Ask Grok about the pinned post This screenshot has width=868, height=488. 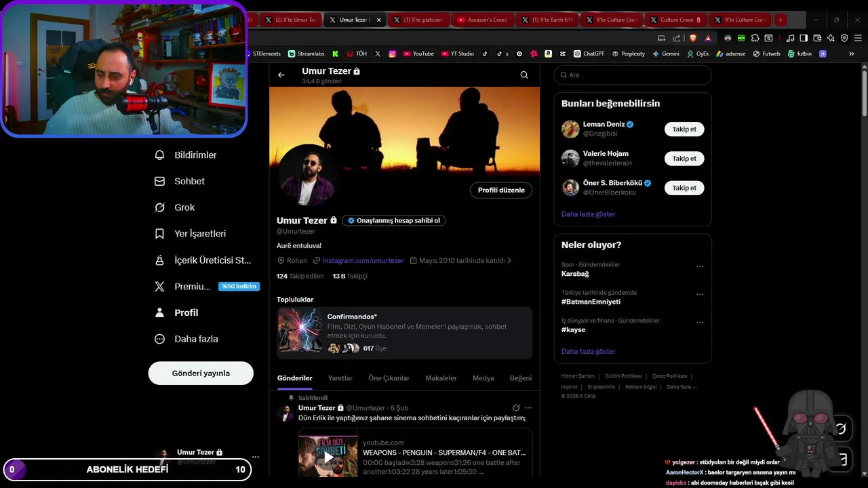[x=516, y=408]
